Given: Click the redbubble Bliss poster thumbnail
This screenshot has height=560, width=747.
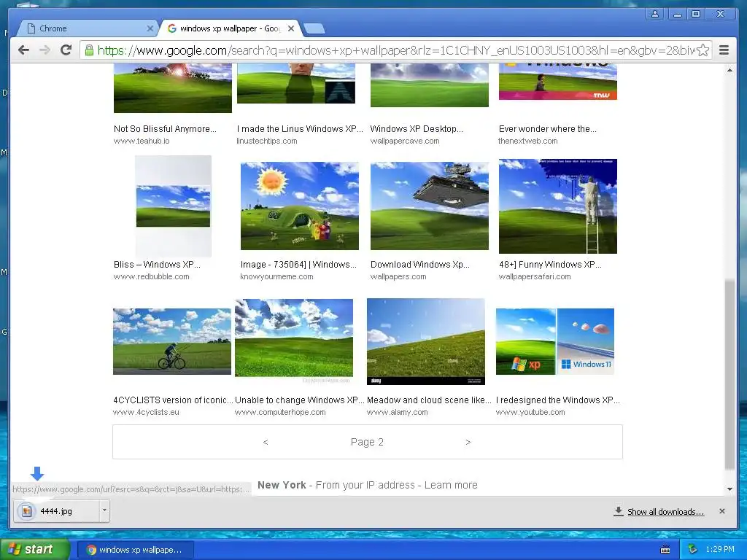Looking at the screenshot, I should [x=173, y=206].
